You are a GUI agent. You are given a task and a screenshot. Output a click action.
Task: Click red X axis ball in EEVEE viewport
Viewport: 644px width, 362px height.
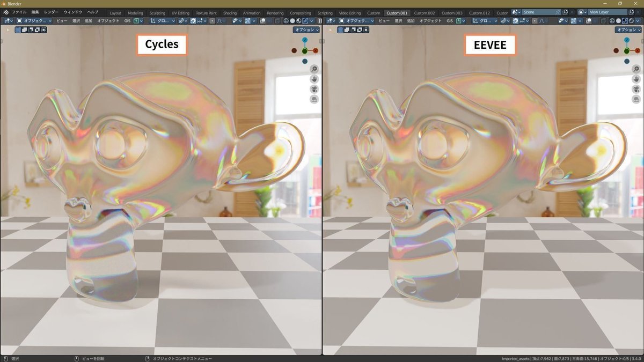(637, 50)
